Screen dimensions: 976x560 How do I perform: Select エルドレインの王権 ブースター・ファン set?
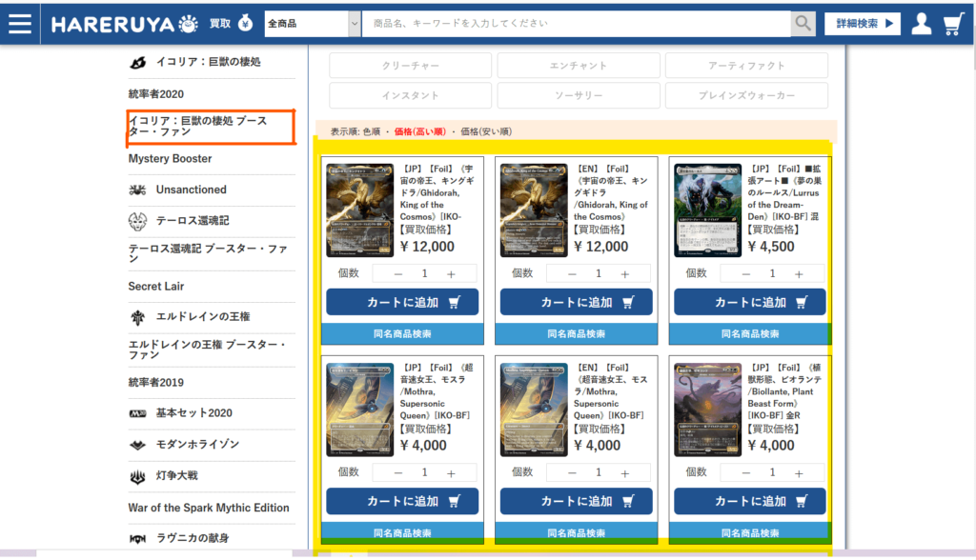coord(207,350)
